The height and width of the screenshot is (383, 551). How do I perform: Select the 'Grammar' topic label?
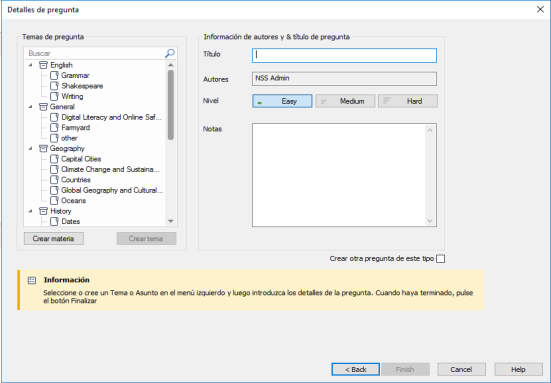(x=76, y=76)
